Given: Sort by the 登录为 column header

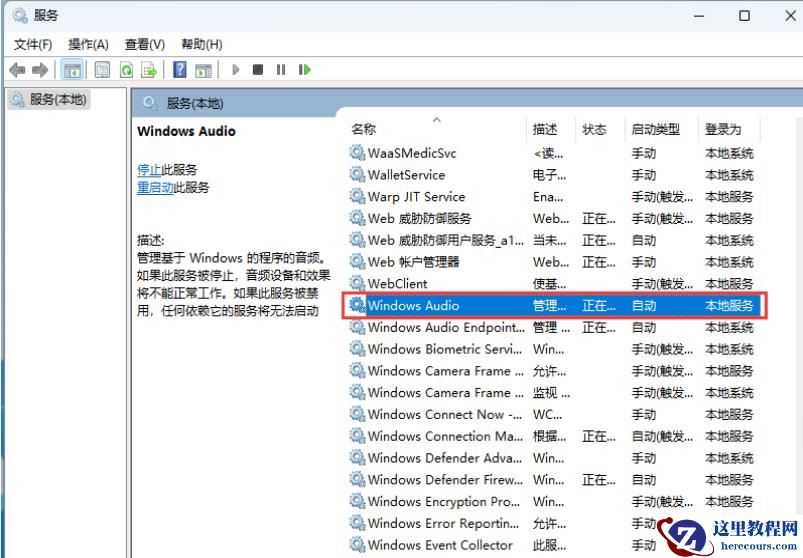Looking at the screenshot, I should (x=723, y=129).
